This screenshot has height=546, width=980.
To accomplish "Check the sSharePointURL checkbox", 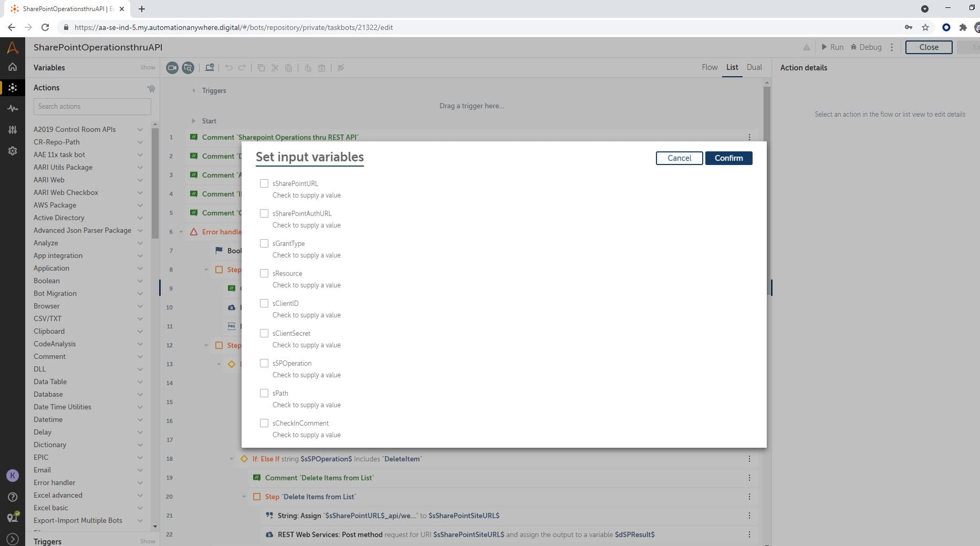I will [264, 183].
